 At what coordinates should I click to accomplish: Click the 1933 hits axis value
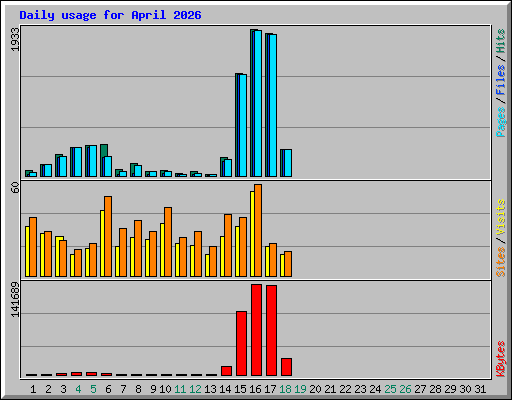tap(15, 39)
